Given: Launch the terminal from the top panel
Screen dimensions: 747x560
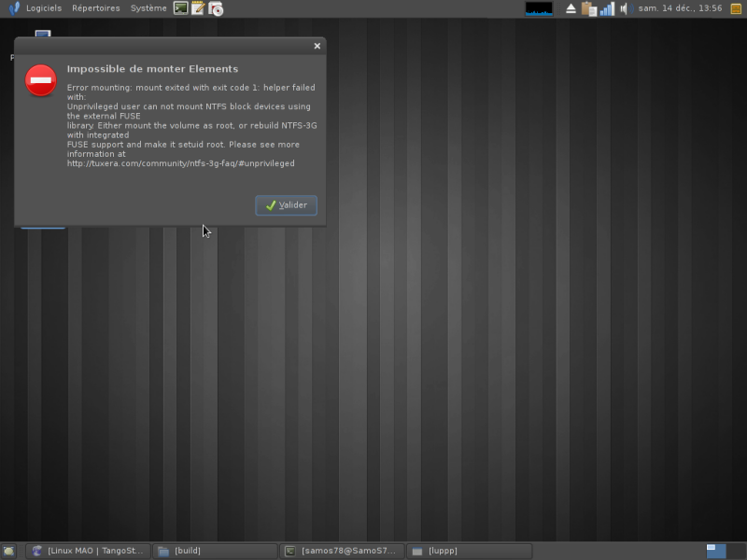Looking at the screenshot, I should click(180, 8).
